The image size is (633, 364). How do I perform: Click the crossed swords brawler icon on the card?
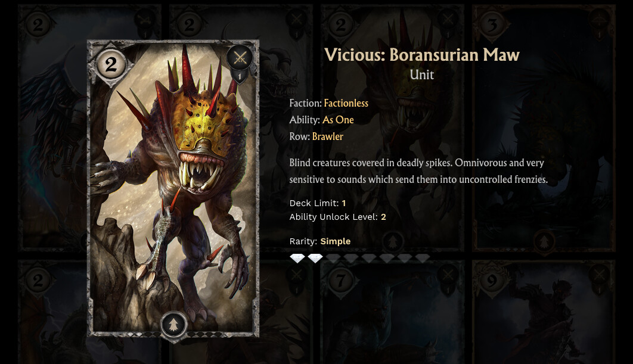[240, 58]
